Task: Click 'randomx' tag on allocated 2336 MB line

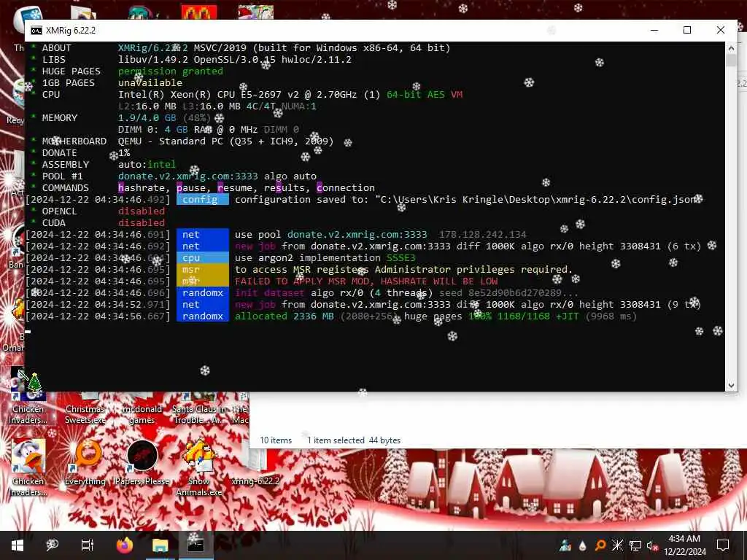Action: (x=203, y=316)
